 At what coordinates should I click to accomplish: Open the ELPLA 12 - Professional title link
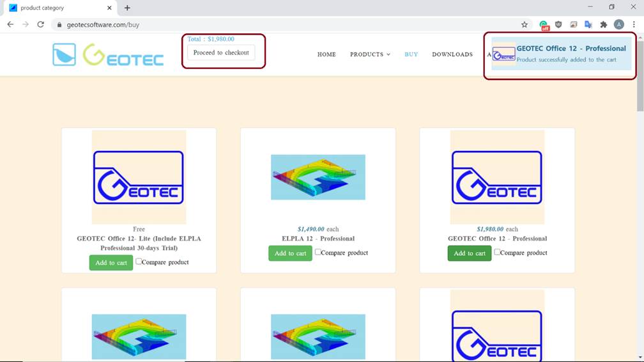(318, 239)
